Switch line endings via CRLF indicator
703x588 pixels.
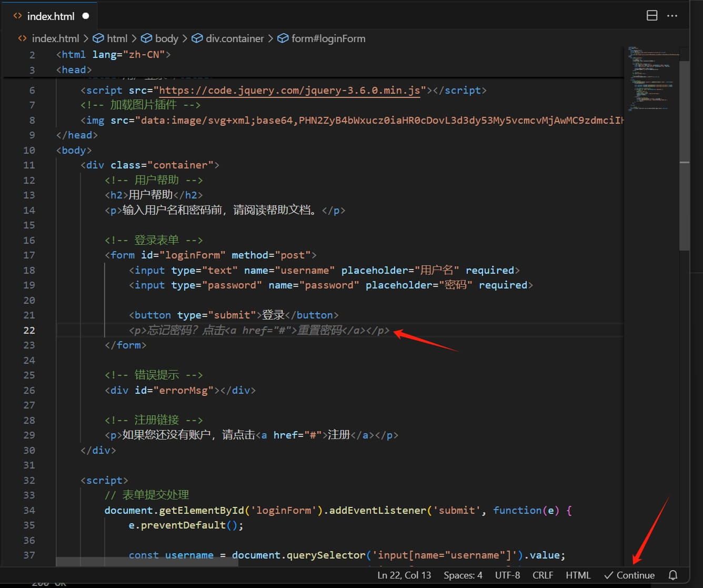pos(543,575)
